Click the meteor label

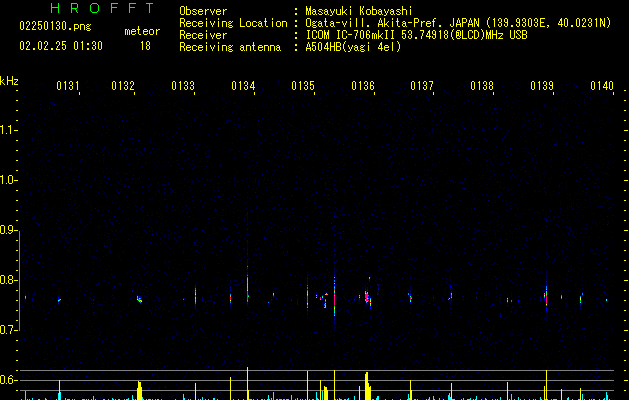tap(142, 31)
